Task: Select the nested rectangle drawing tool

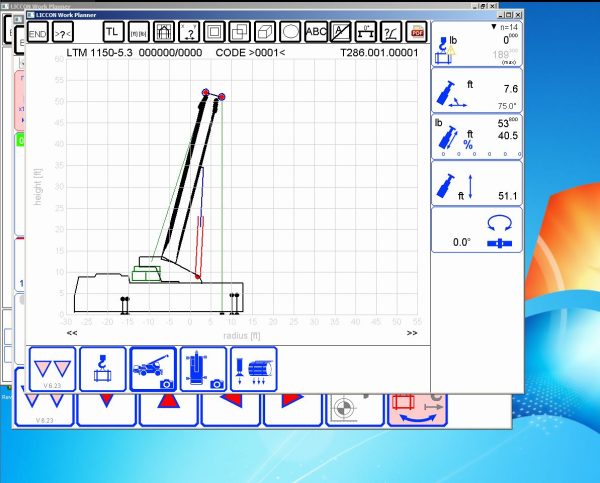Action: 214,32
